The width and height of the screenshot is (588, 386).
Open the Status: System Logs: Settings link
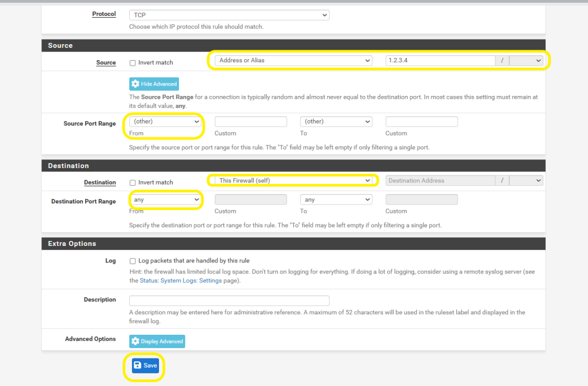189,281
